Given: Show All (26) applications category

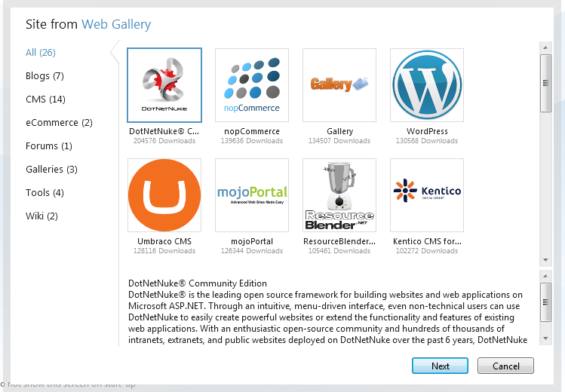Looking at the screenshot, I should 41,53.
